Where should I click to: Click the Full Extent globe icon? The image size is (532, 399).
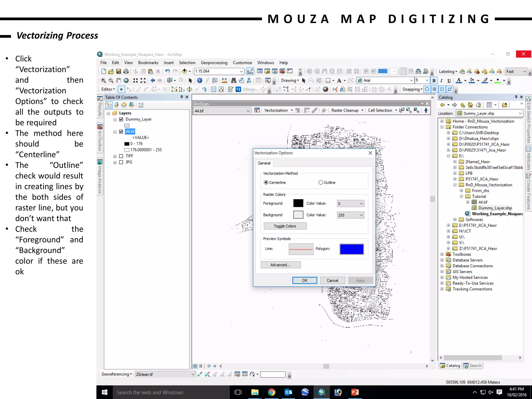[126, 81]
